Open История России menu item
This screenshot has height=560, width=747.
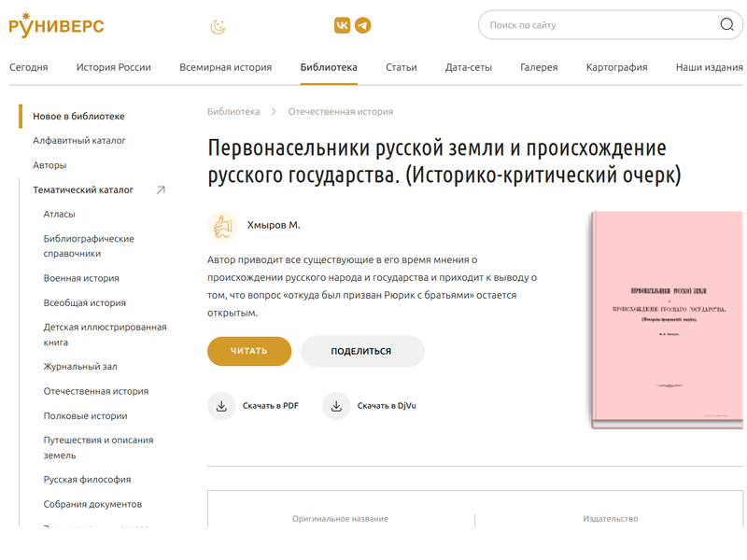point(113,67)
